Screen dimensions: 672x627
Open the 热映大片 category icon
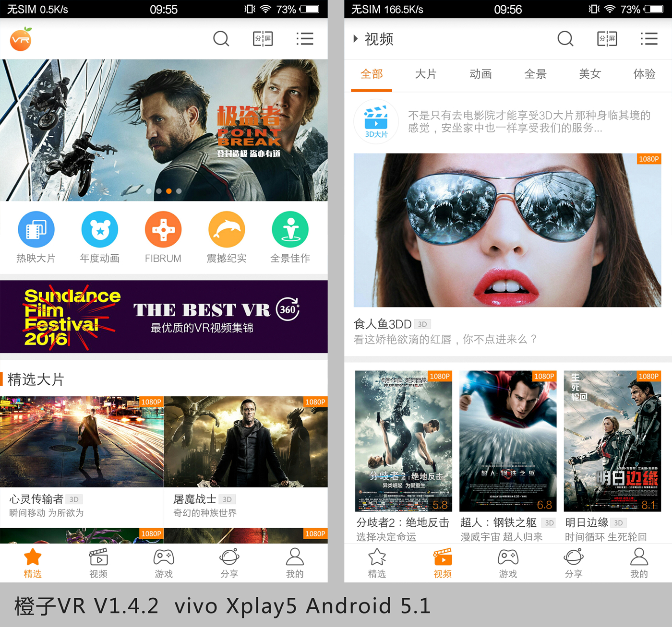[36, 230]
